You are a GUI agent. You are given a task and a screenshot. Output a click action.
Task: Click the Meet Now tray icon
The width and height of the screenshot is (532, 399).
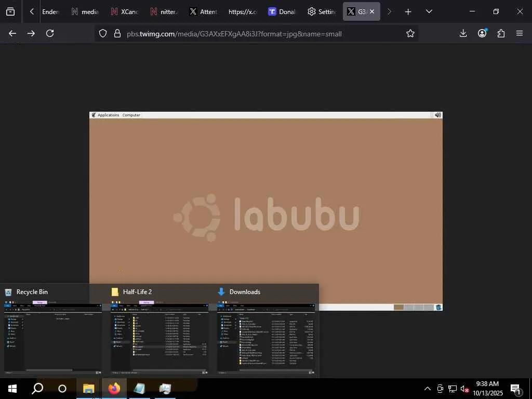440,389
